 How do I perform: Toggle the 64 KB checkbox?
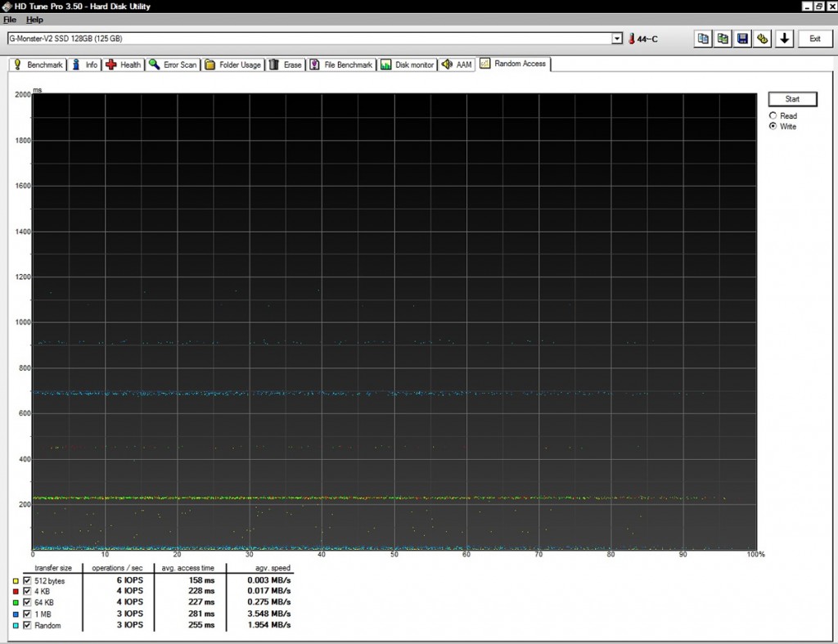click(x=27, y=602)
